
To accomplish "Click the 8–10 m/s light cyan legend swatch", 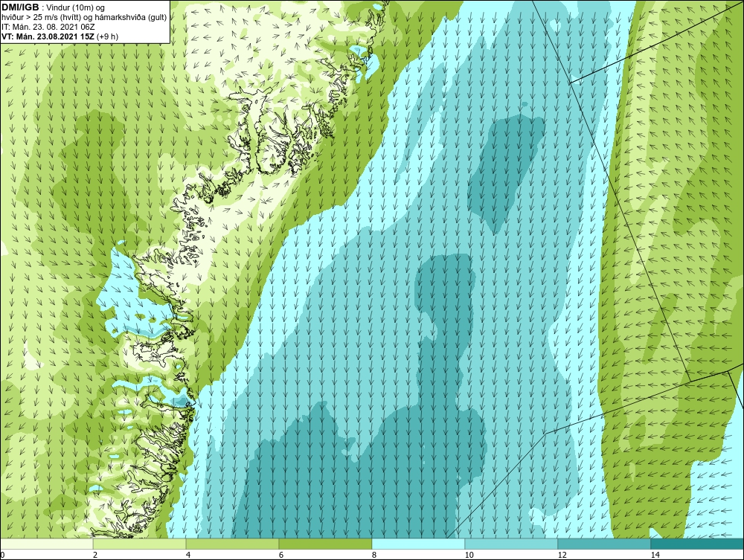I will pyautogui.click(x=418, y=544).
